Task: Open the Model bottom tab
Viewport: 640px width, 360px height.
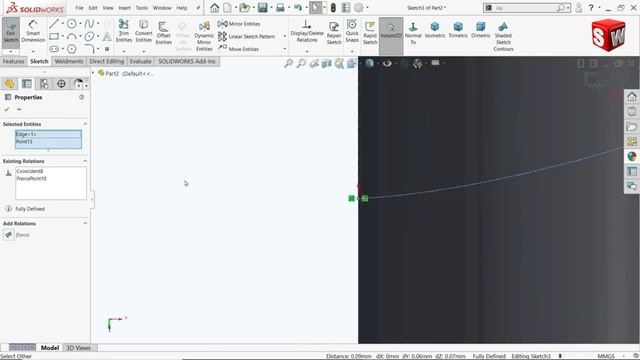Action: 50,348
